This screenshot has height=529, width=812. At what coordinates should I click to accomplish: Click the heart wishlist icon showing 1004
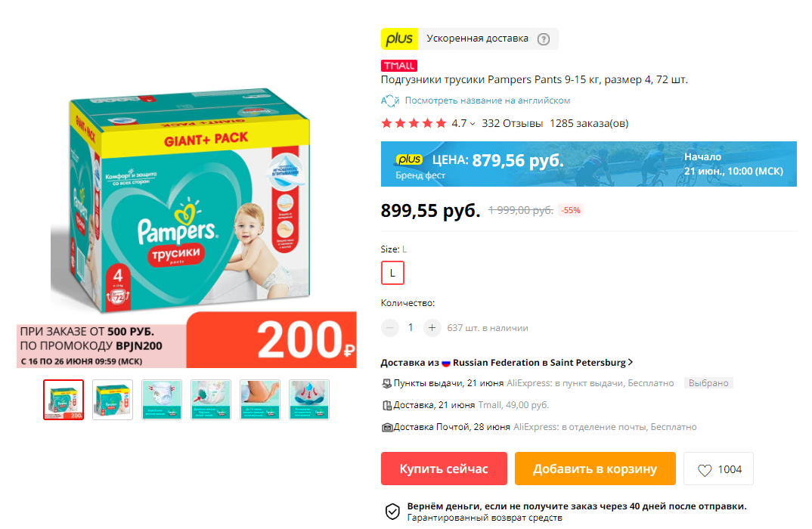(705, 470)
